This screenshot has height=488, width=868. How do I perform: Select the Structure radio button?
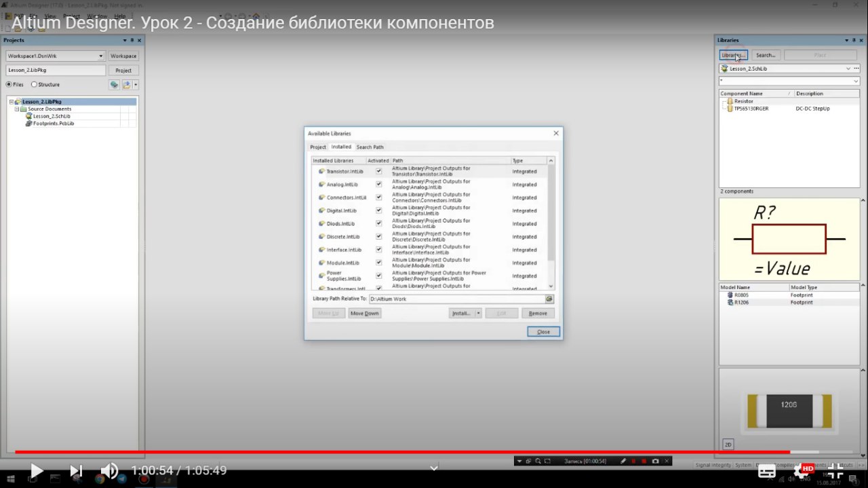click(34, 85)
